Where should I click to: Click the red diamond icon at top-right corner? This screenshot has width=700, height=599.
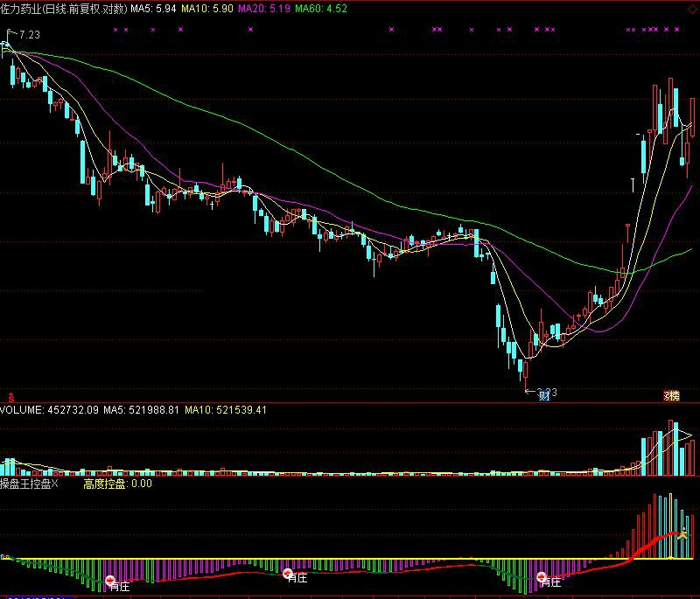(694, 9)
